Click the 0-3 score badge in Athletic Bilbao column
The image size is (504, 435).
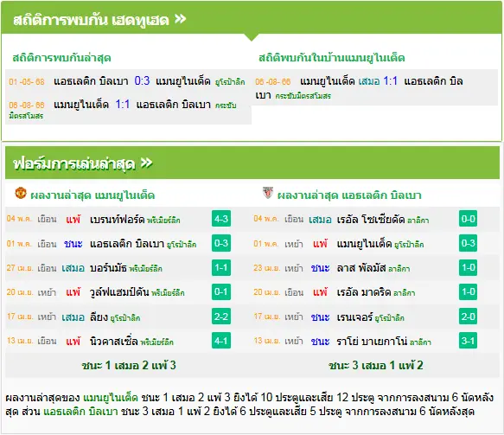click(468, 243)
